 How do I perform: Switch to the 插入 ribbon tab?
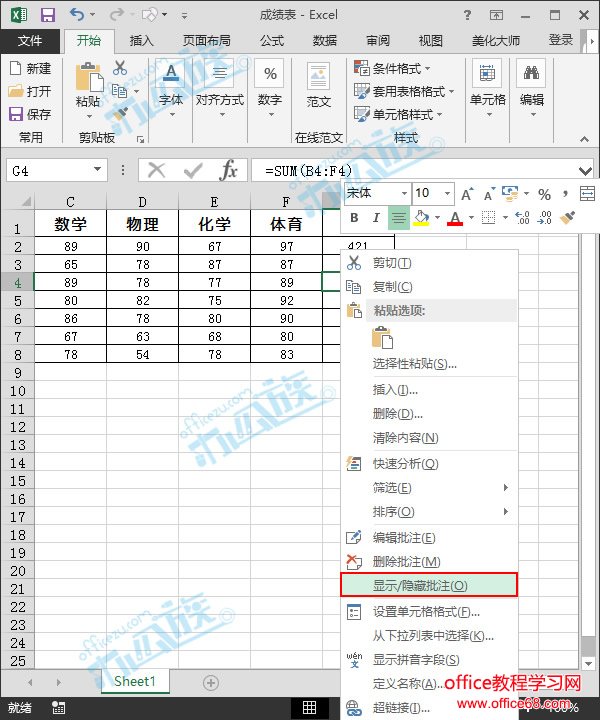point(141,41)
